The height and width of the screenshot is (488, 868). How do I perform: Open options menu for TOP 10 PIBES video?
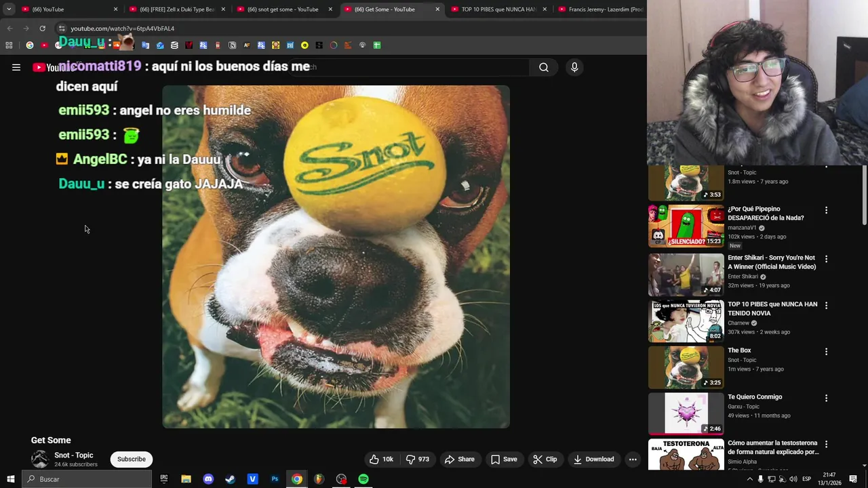[x=826, y=306]
